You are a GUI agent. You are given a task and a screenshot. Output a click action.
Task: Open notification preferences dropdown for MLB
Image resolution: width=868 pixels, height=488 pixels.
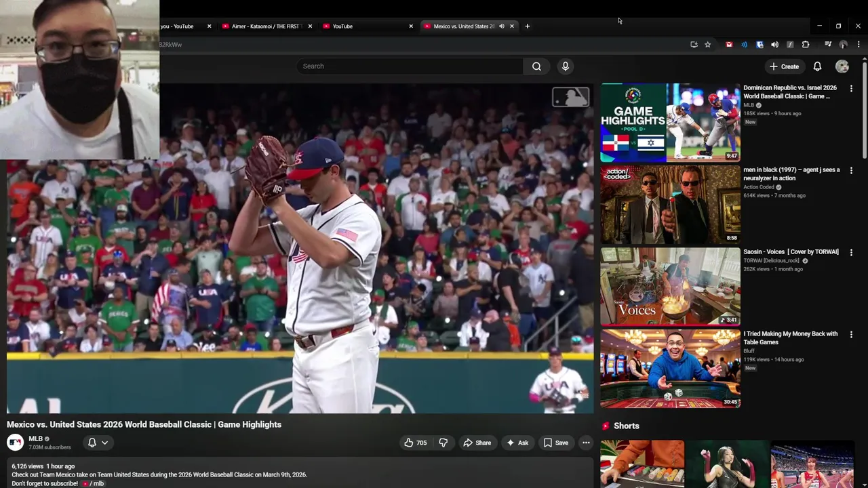tap(98, 443)
